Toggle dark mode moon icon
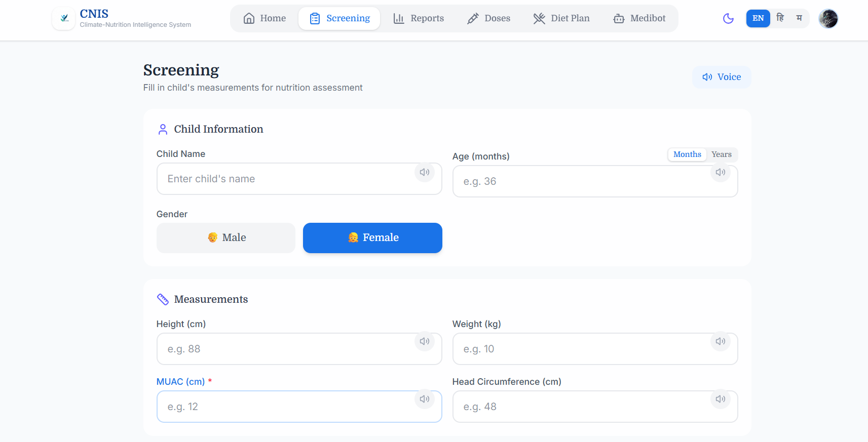 click(x=728, y=19)
